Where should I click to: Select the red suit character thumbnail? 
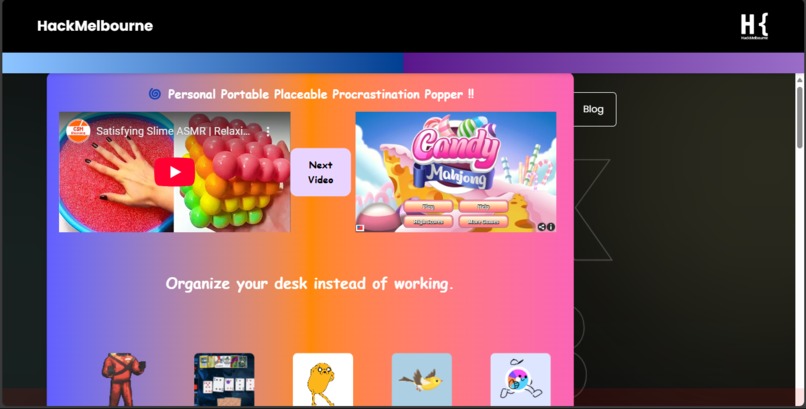(x=124, y=380)
